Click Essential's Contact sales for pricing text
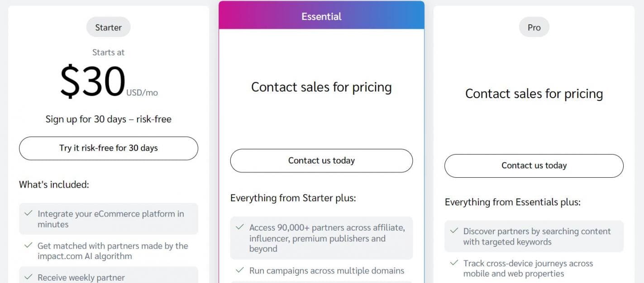The height and width of the screenshot is (283, 644). (x=321, y=87)
